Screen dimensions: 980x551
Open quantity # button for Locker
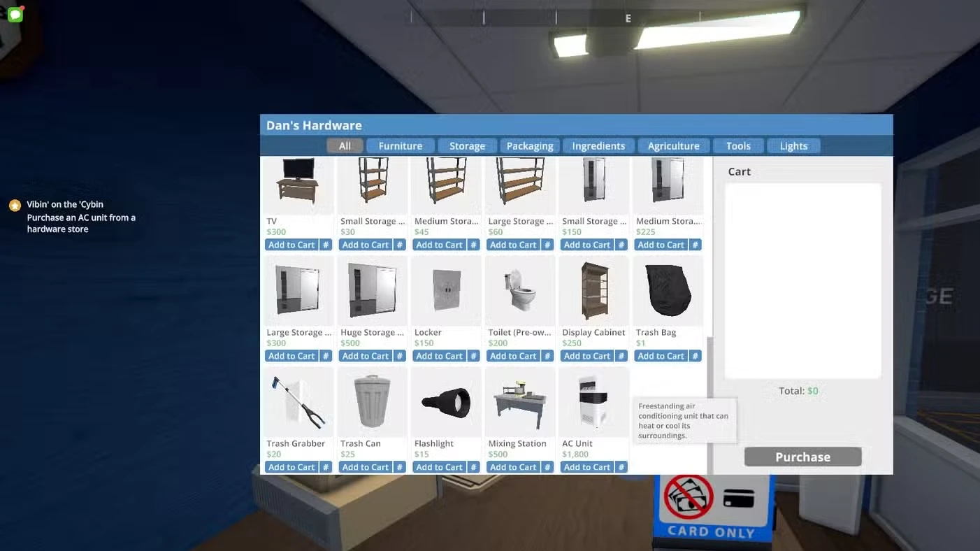tap(473, 356)
